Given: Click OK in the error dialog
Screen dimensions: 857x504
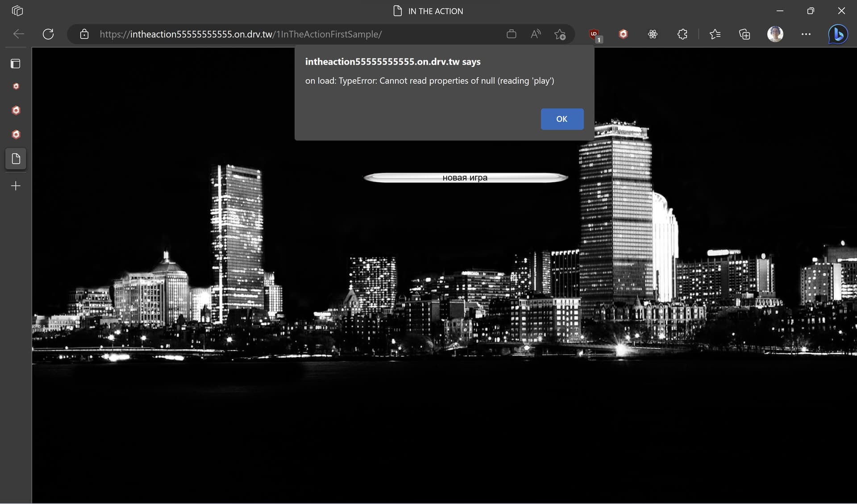Looking at the screenshot, I should point(562,119).
